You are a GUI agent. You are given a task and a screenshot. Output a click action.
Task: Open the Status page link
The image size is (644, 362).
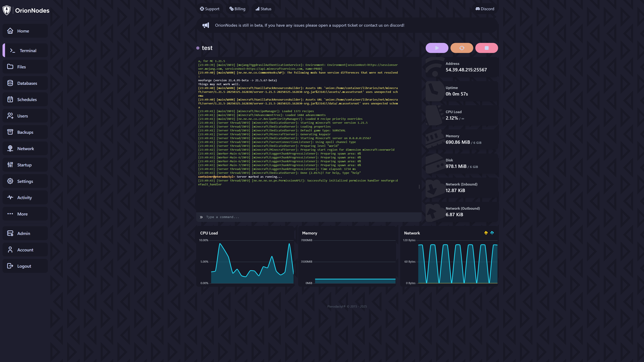pos(263,9)
